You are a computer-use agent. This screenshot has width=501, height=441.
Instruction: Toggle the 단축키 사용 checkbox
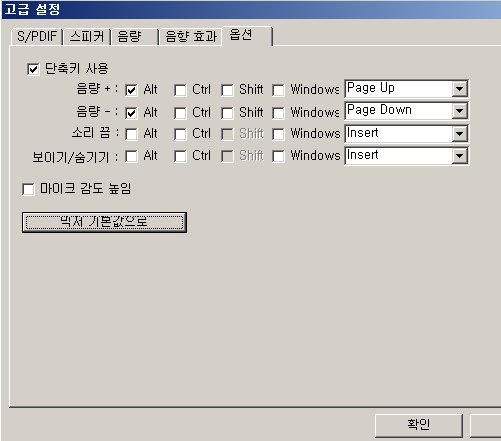tap(33, 69)
